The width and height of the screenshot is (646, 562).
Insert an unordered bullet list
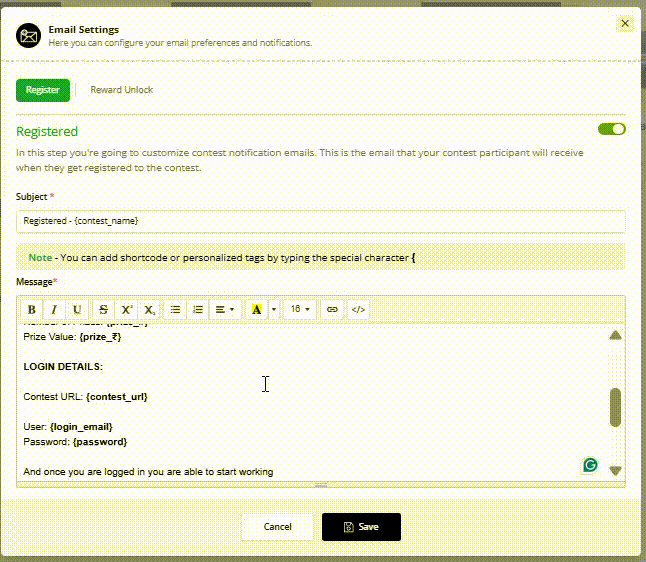pyautogui.click(x=175, y=309)
